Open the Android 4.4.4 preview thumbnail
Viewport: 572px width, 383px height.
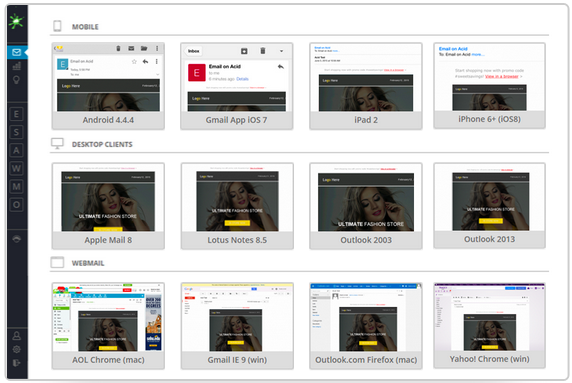[108, 86]
